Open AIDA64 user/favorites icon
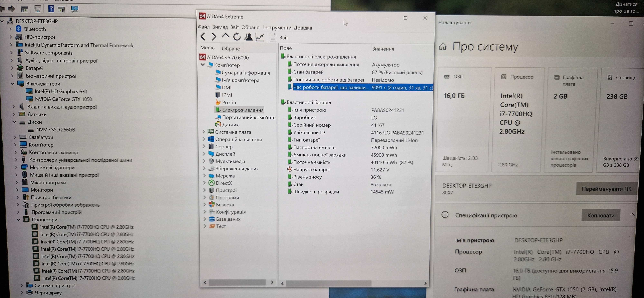This screenshot has height=298, width=644. point(248,37)
